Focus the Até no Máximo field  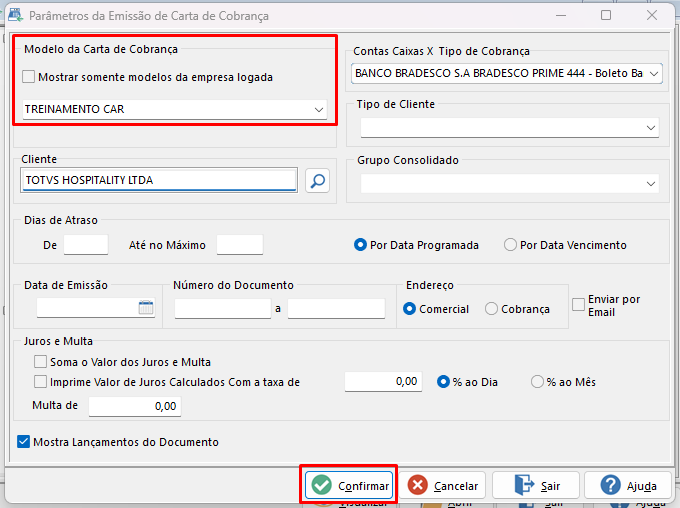tap(240, 245)
